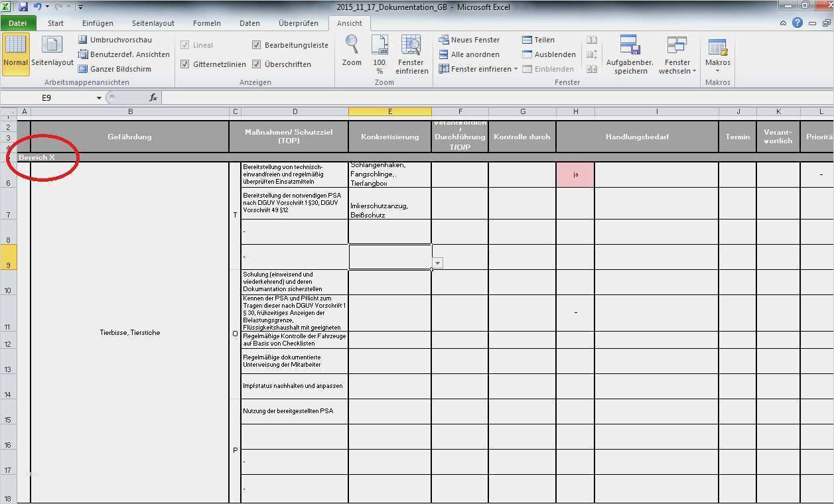Click Fenster einfrieren zoom-to-selection icon

(411, 46)
